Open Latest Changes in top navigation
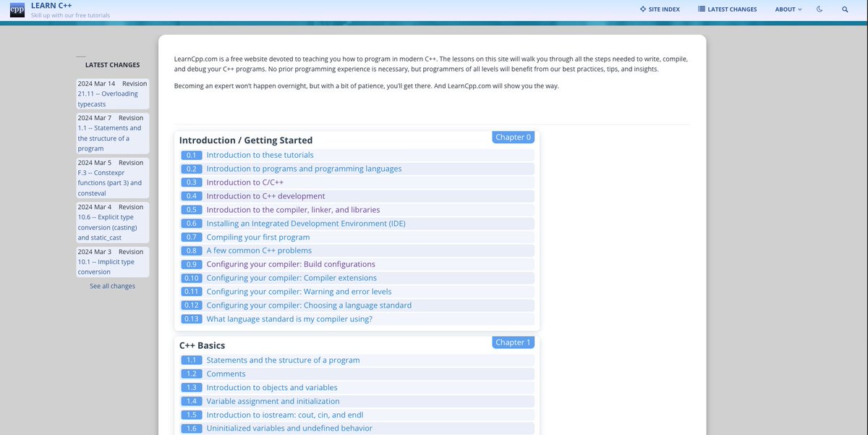Image resolution: width=868 pixels, height=435 pixels. [728, 9]
